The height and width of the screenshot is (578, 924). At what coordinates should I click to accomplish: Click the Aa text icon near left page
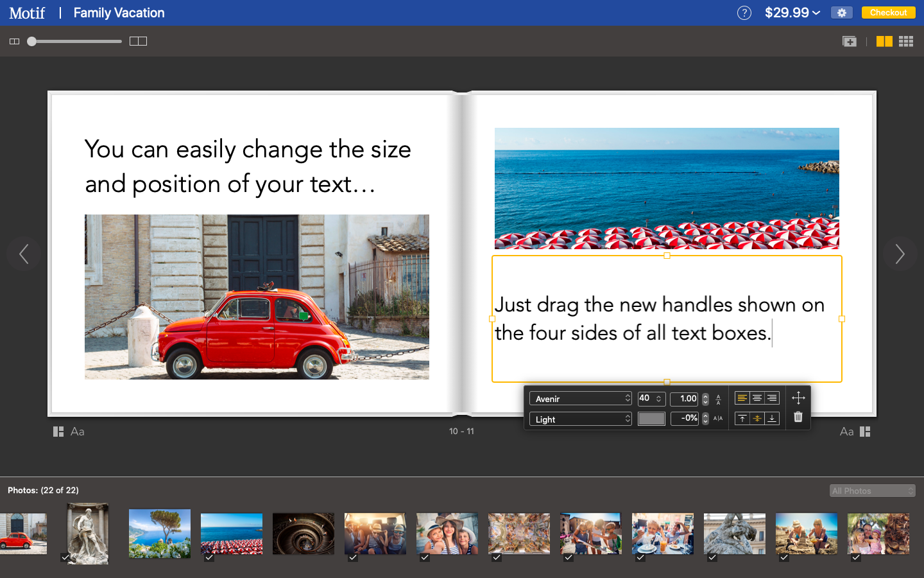[x=77, y=431]
